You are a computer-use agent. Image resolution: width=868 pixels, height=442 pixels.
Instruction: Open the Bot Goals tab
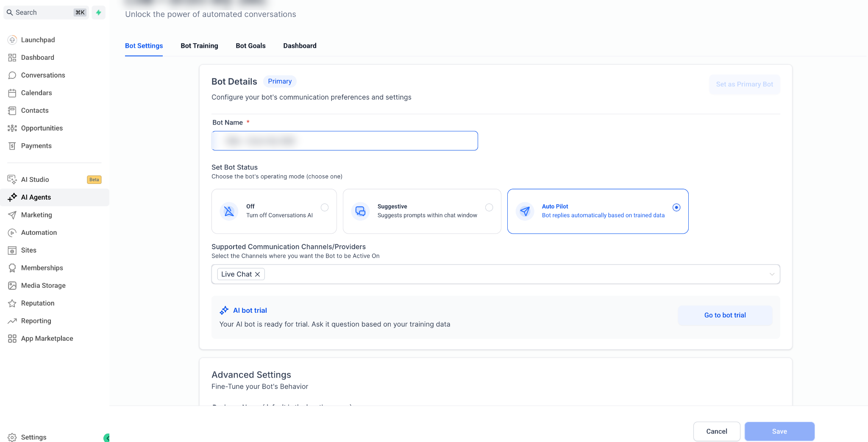(x=250, y=46)
